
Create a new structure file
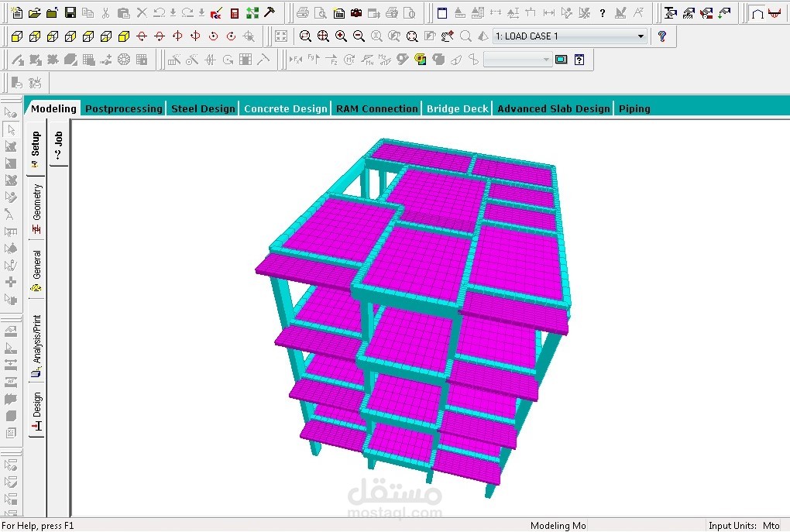16,12
